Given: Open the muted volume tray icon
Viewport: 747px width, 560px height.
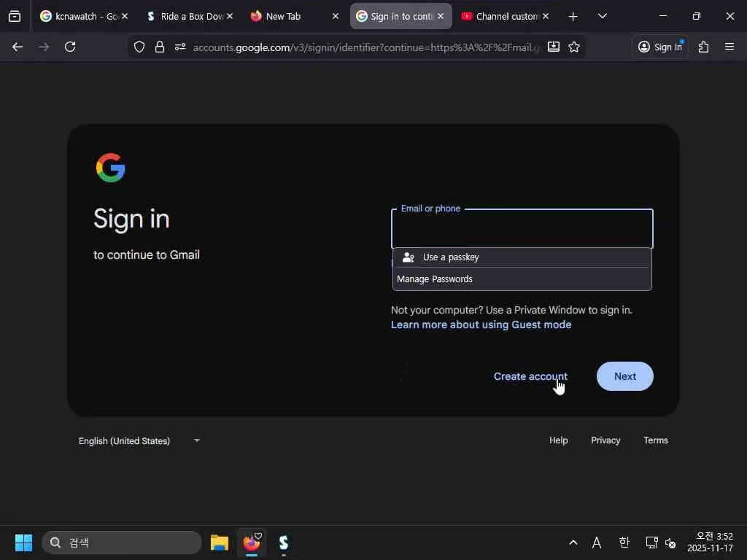Looking at the screenshot, I should coord(670,542).
